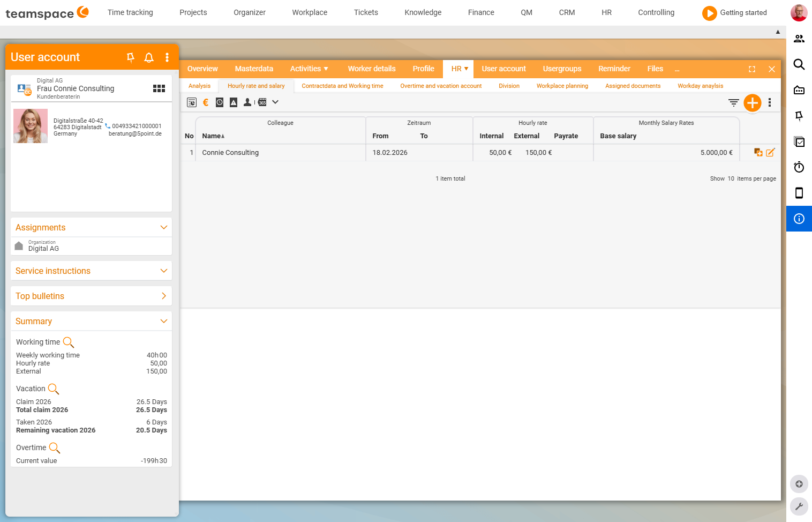Click the 18.02.2026 From date cell

tap(390, 153)
